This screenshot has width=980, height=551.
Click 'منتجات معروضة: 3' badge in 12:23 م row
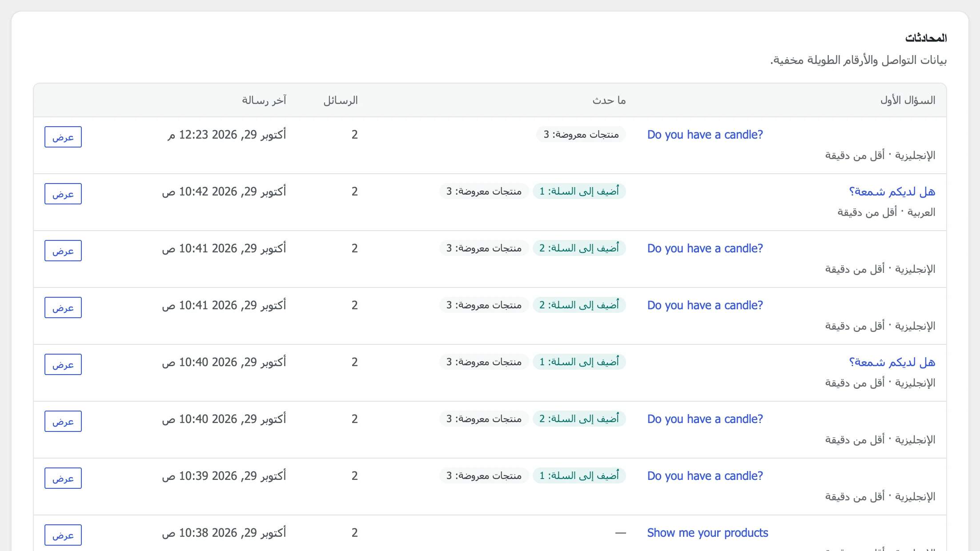[x=581, y=135]
